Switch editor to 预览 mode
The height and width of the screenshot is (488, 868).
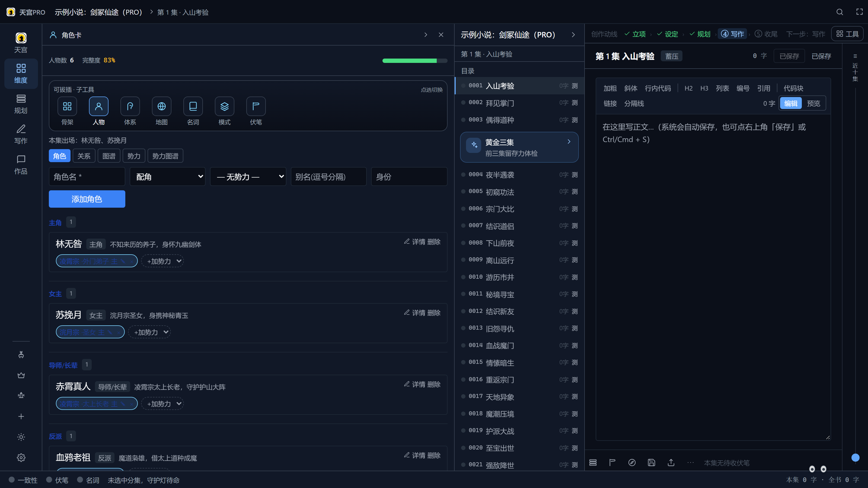pyautogui.click(x=813, y=103)
